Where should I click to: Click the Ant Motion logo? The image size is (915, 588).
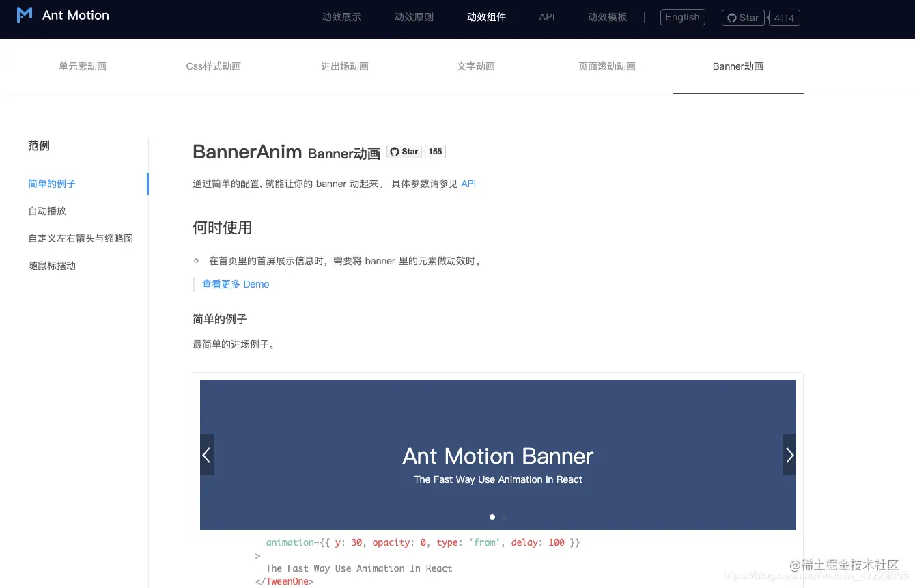pyautogui.click(x=63, y=15)
